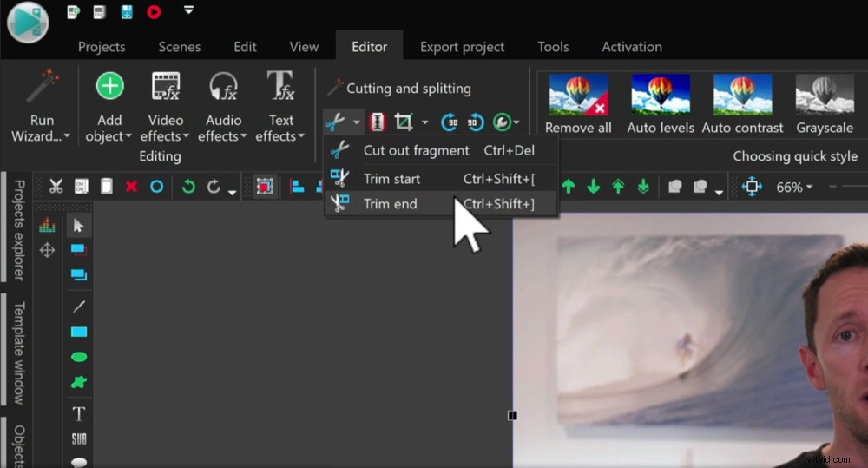This screenshot has height=468, width=868.
Task: Apply Remove all quick style
Action: (578, 105)
